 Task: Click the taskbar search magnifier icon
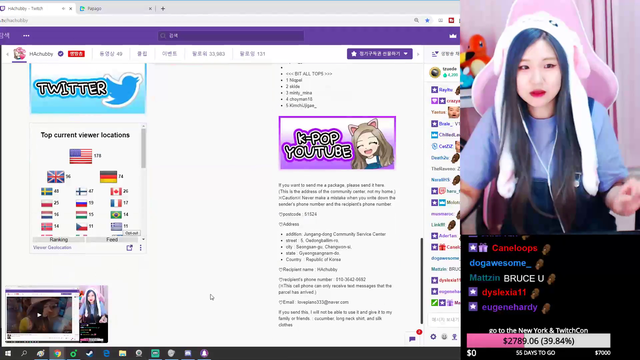click(x=24, y=353)
